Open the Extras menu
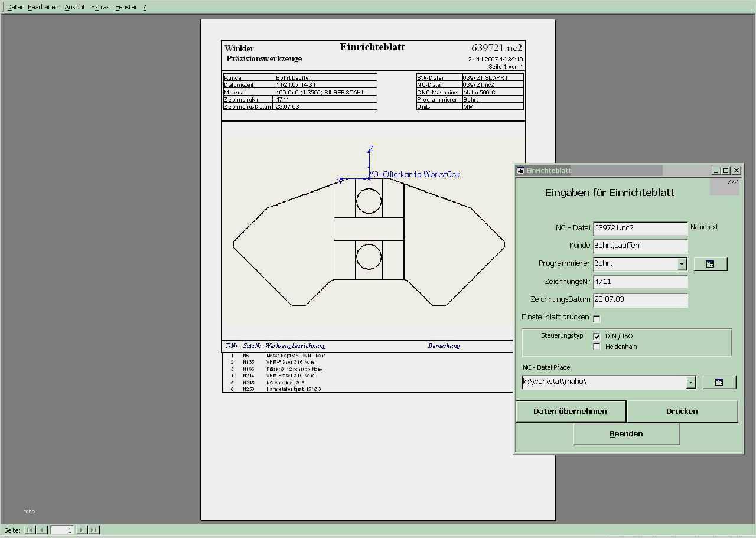This screenshot has width=756, height=538. pos(100,7)
